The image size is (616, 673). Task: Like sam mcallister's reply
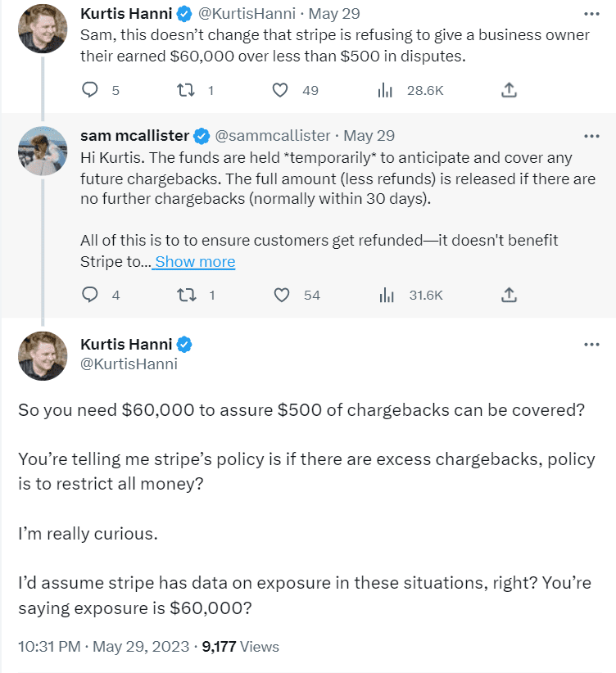283,294
